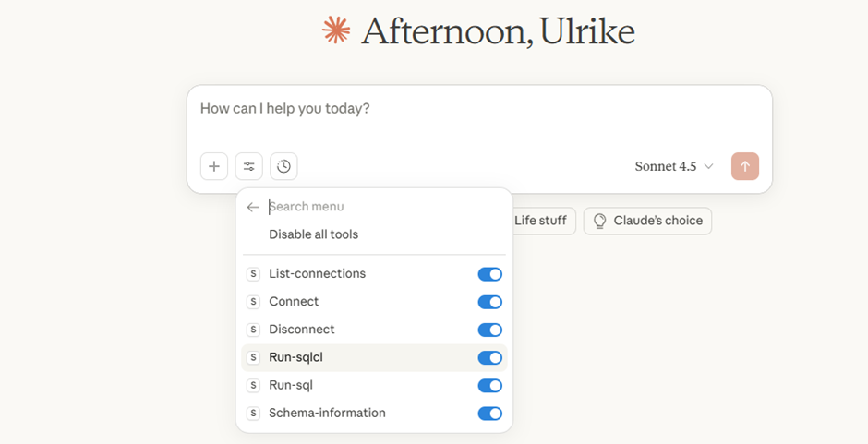Toggle the Run-sql tool switch

coord(489,385)
